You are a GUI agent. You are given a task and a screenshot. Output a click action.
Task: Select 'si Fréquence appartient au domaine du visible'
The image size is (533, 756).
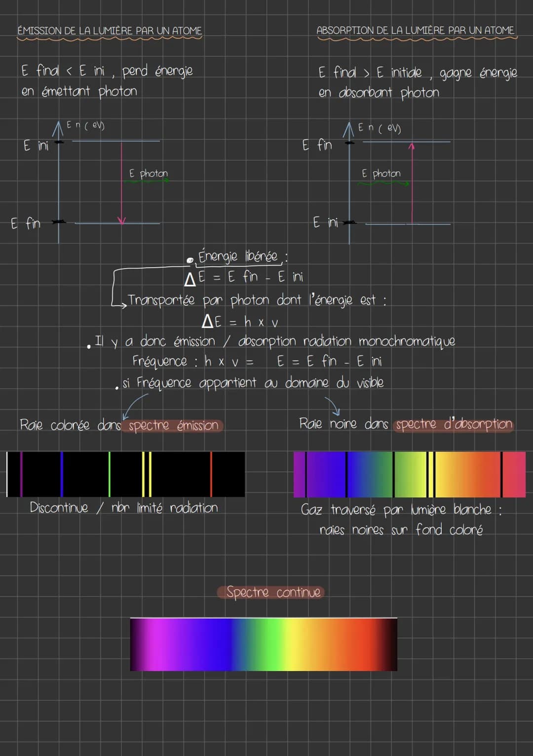(253, 383)
